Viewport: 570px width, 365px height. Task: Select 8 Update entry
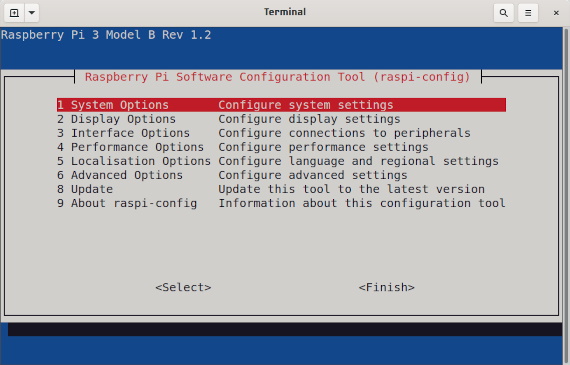point(281,189)
